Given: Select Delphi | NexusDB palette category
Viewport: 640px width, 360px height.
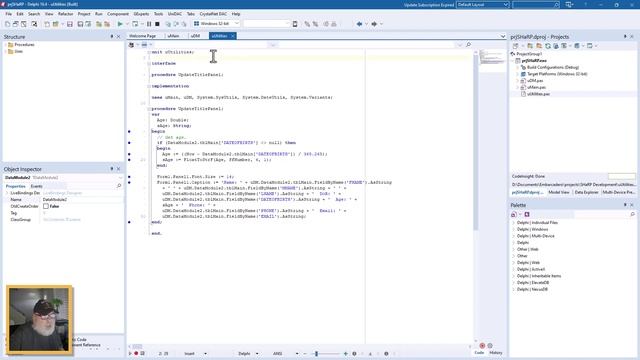Looking at the screenshot, I should point(532,289).
